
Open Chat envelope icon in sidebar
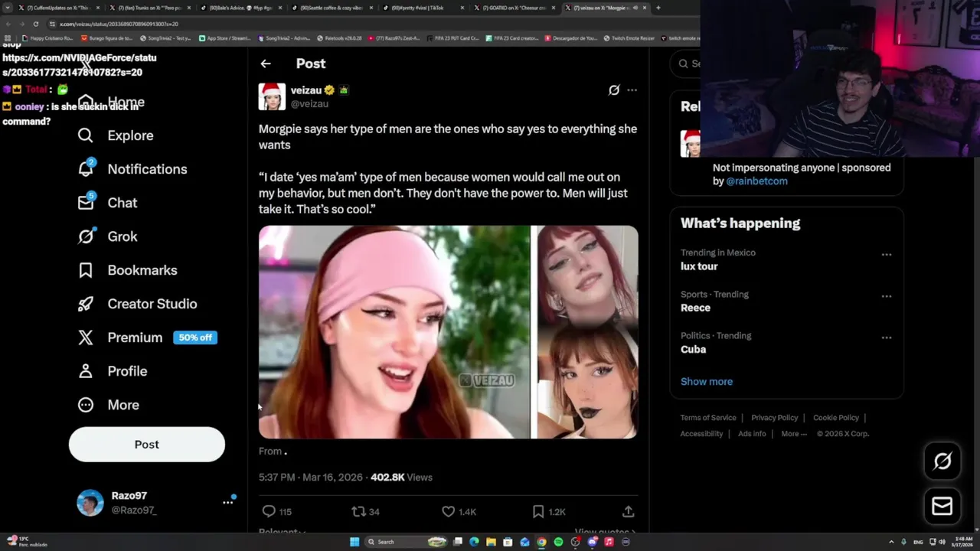pos(86,202)
